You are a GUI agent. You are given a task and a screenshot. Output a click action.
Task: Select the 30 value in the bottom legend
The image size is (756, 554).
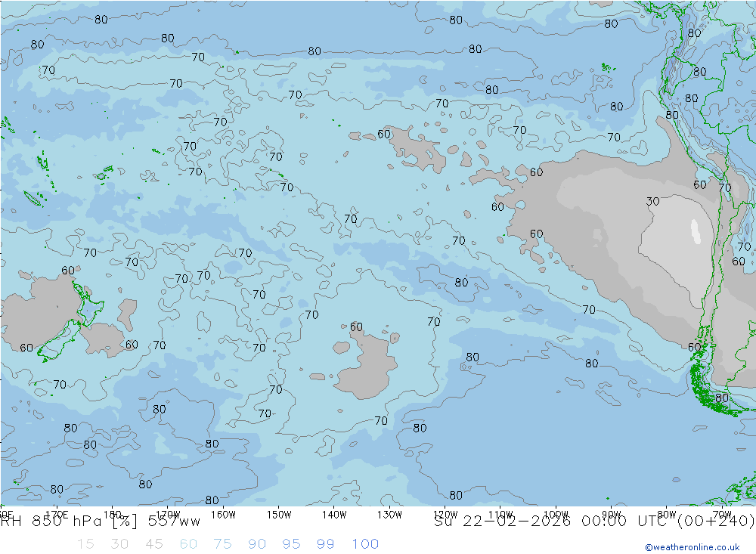[x=119, y=544]
